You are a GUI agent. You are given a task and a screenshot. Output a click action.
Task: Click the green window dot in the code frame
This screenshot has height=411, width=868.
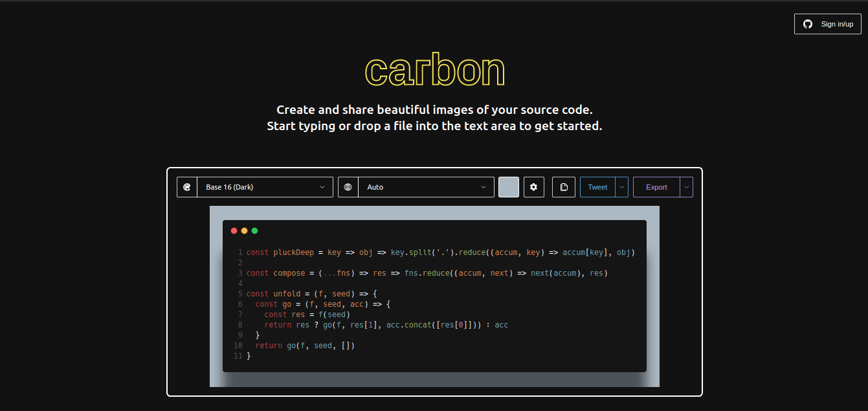pyautogui.click(x=254, y=230)
